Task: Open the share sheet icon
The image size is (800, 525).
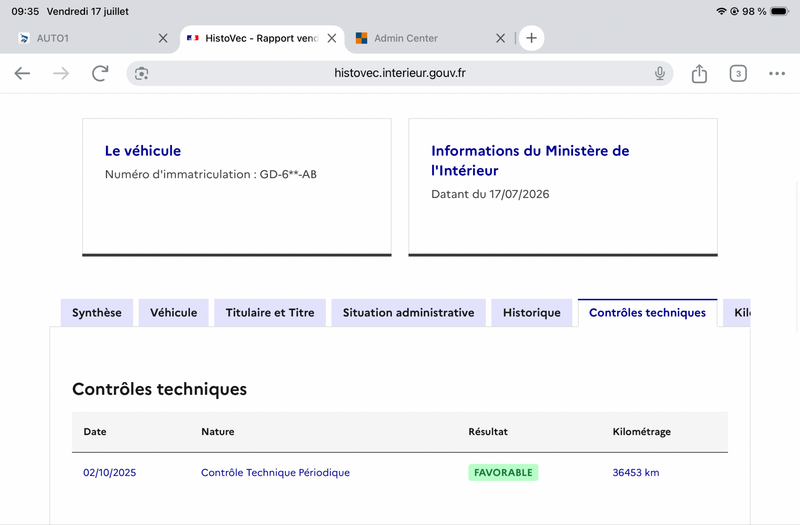Action: [699, 73]
